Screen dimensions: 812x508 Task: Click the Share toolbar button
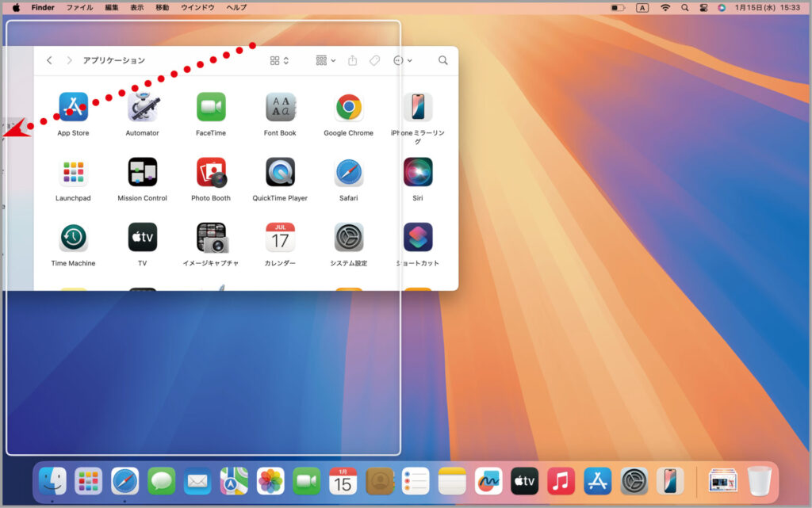353,60
